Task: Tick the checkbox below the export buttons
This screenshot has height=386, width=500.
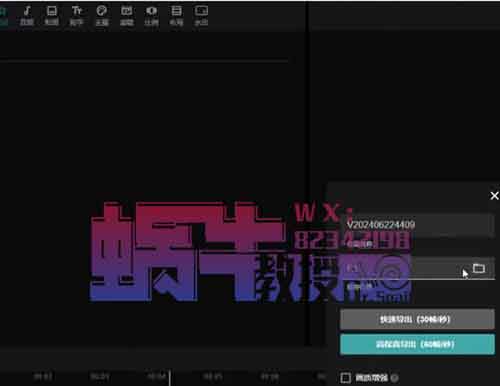Action: point(346,378)
